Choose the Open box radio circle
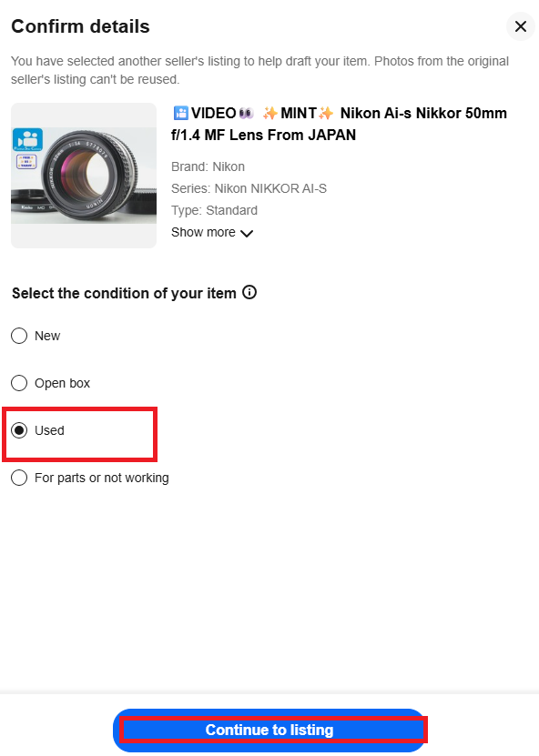Image resolution: width=539 pixels, height=756 pixels. tap(19, 383)
